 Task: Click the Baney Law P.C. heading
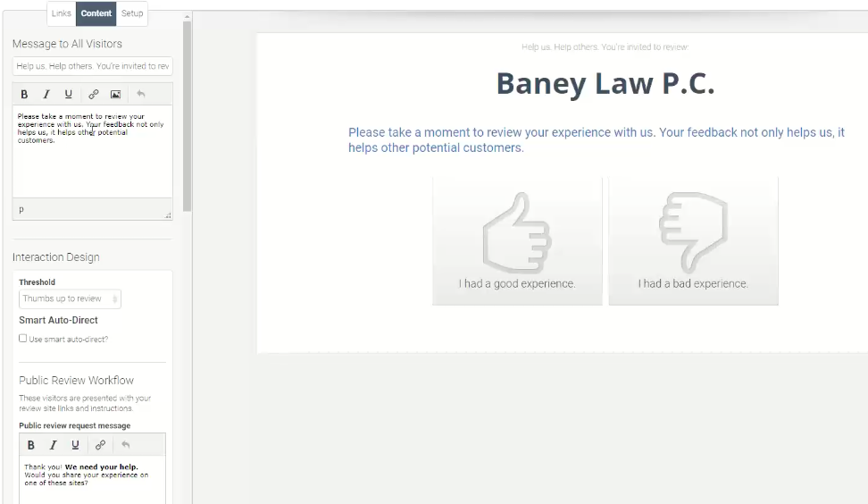605,84
